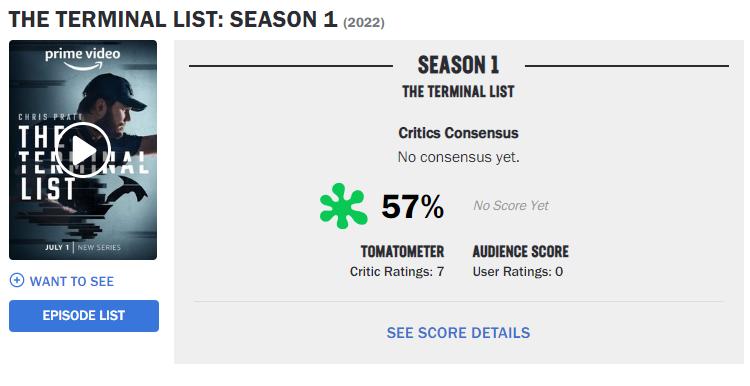
Task: Click The Terminal List subtitle under Season 1
Action: point(458,91)
